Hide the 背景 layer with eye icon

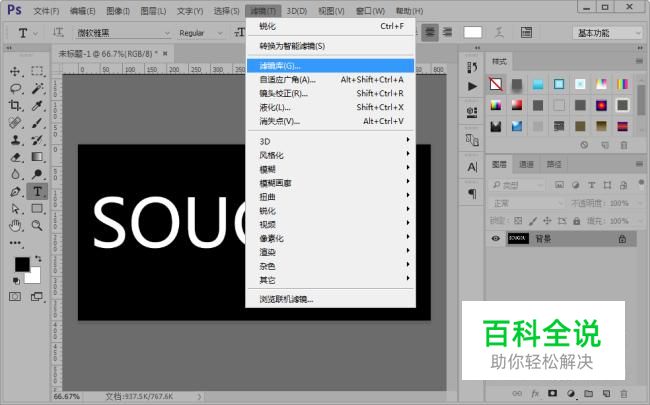pos(495,239)
